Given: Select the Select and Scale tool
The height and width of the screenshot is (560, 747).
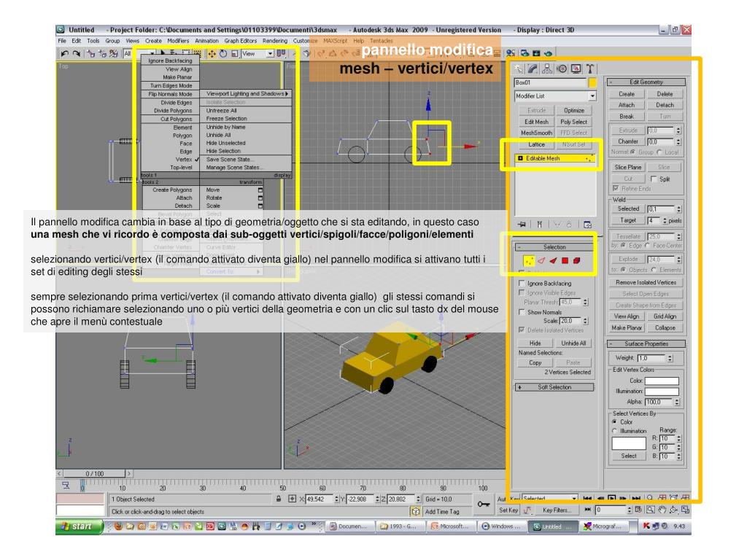Looking at the screenshot, I should (234, 54).
